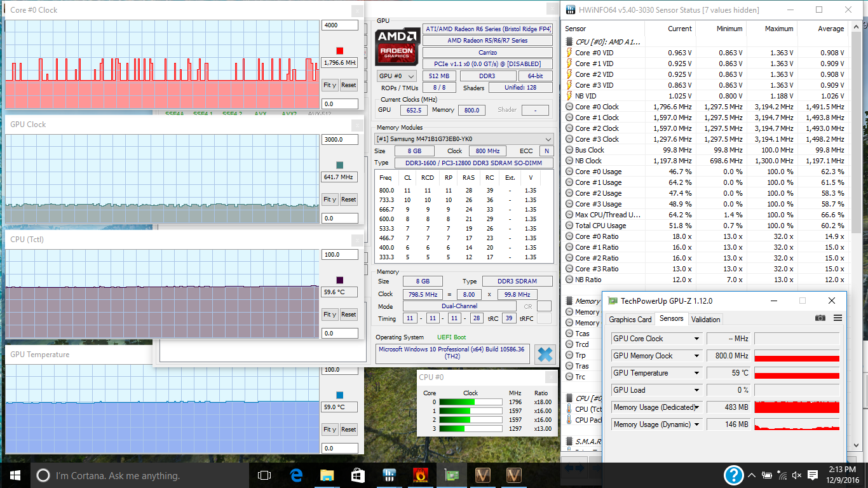Open the battery status tray icon

tap(767, 475)
